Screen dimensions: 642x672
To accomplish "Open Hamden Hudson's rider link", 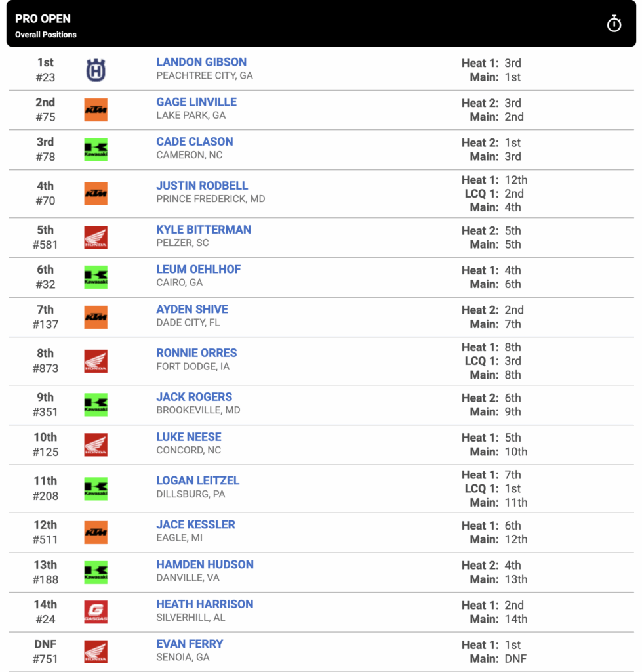I will coord(205,564).
